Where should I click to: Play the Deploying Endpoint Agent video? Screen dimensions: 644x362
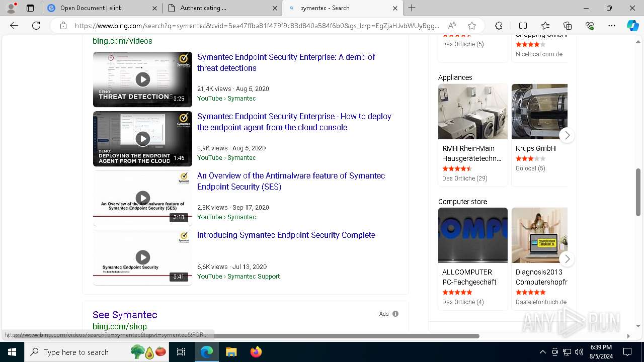point(142,139)
